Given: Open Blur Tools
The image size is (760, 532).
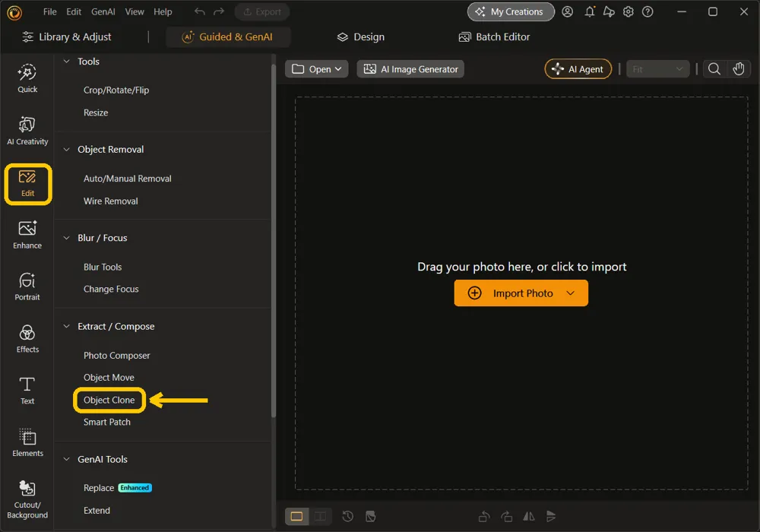Looking at the screenshot, I should coord(103,267).
